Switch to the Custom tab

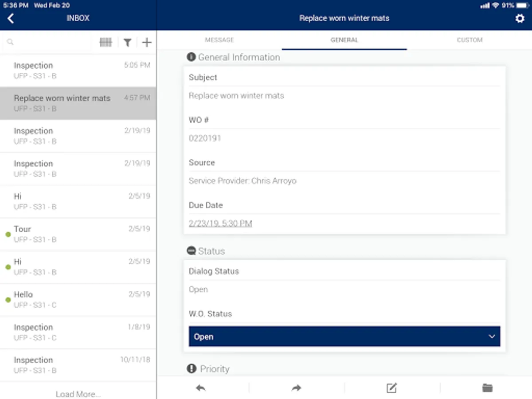coord(469,40)
